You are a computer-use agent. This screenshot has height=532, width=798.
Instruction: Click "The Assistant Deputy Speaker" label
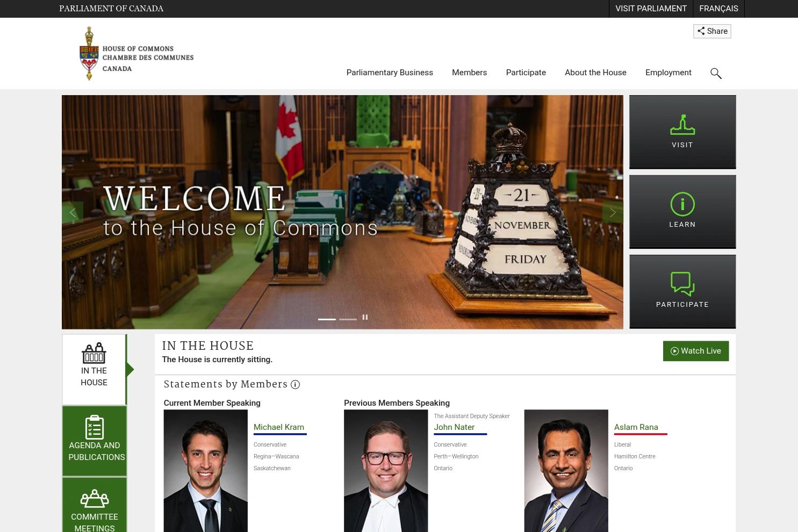click(x=472, y=416)
